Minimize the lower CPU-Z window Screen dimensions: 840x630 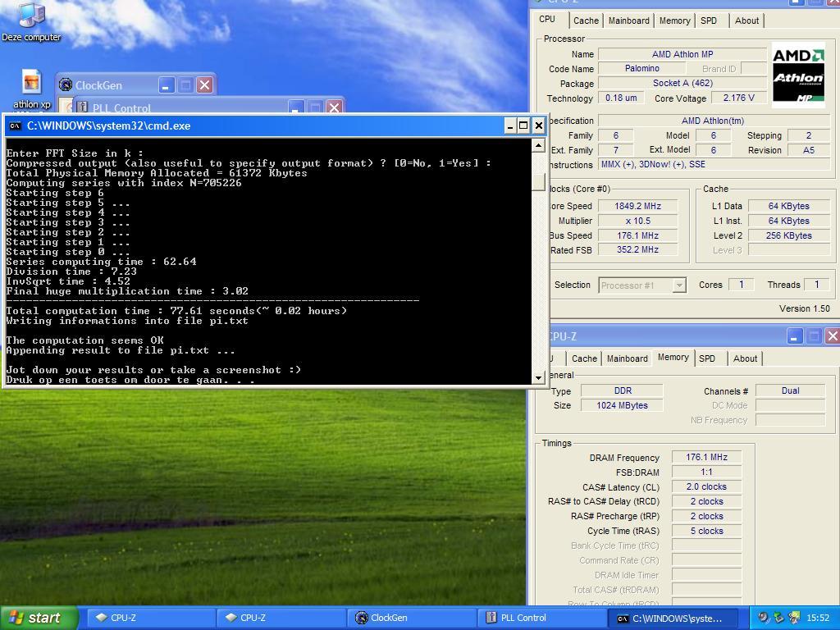coord(794,336)
